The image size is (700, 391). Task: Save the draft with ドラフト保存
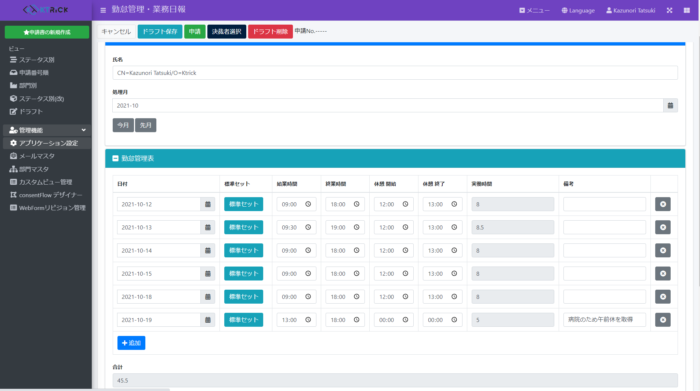coord(160,31)
